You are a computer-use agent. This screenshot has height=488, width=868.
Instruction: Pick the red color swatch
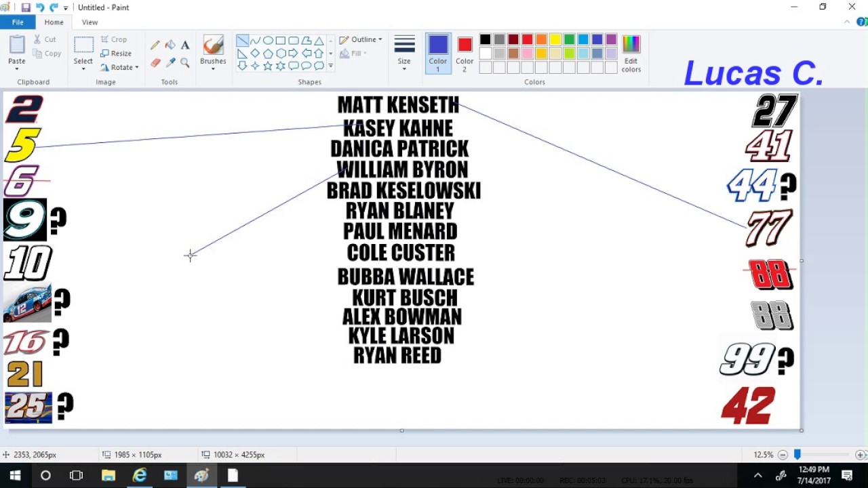(x=527, y=40)
